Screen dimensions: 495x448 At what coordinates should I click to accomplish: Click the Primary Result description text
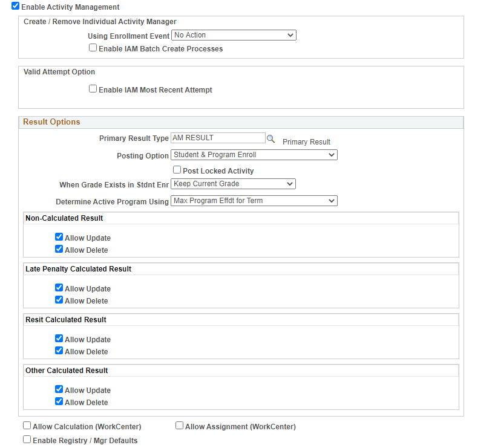pyautogui.click(x=306, y=142)
